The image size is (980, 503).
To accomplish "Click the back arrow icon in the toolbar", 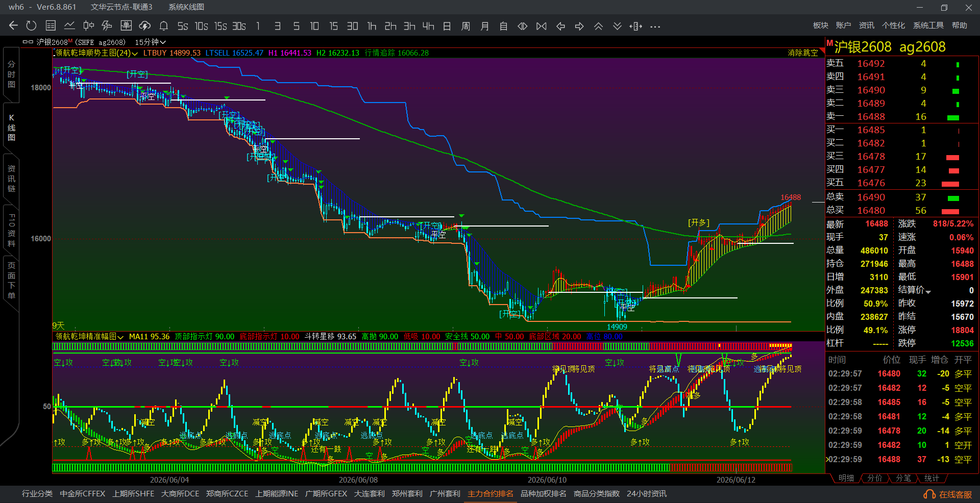I will pyautogui.click(x=14, y=26).
